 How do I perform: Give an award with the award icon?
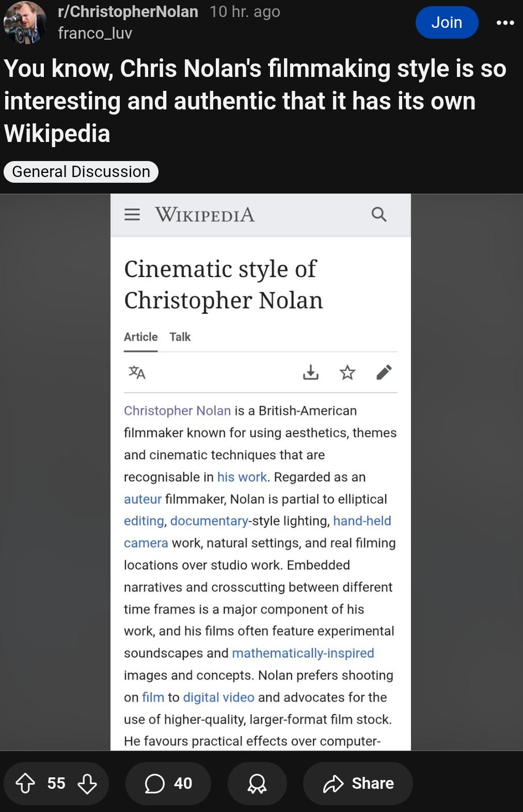tap(257, 783)
